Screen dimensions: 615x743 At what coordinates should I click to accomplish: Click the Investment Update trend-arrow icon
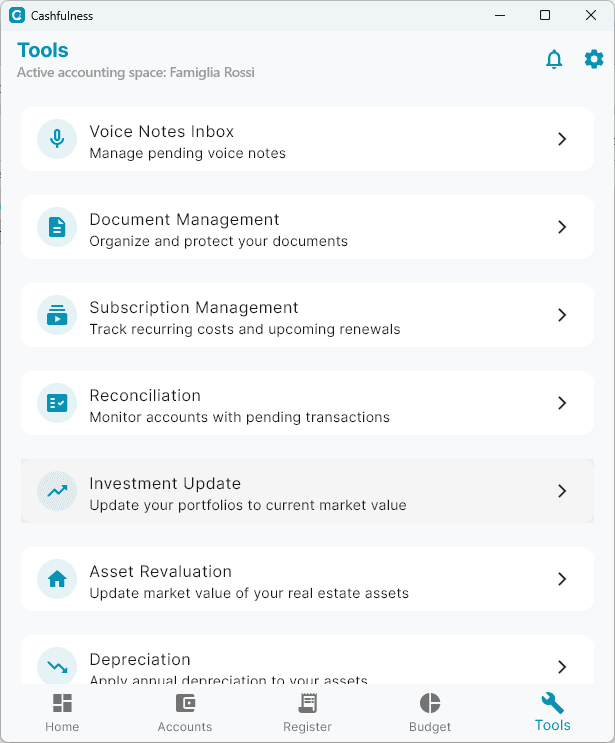(57, 491)
